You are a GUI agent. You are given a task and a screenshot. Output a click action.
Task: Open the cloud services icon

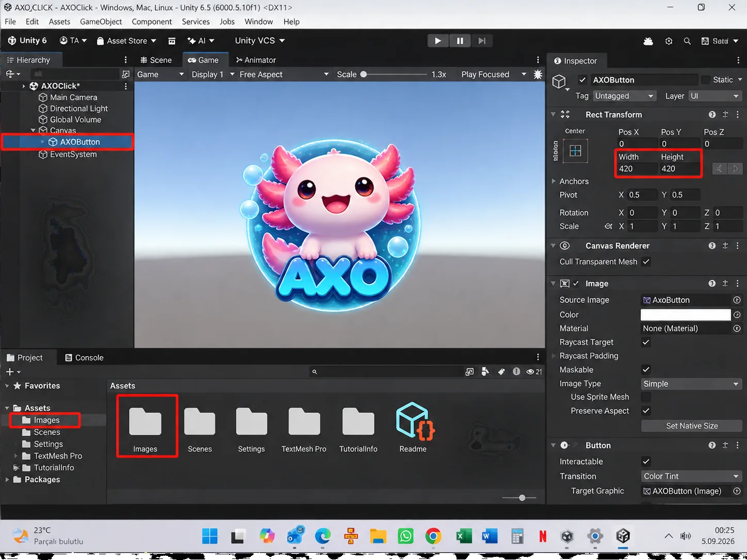tap(648, 41)
